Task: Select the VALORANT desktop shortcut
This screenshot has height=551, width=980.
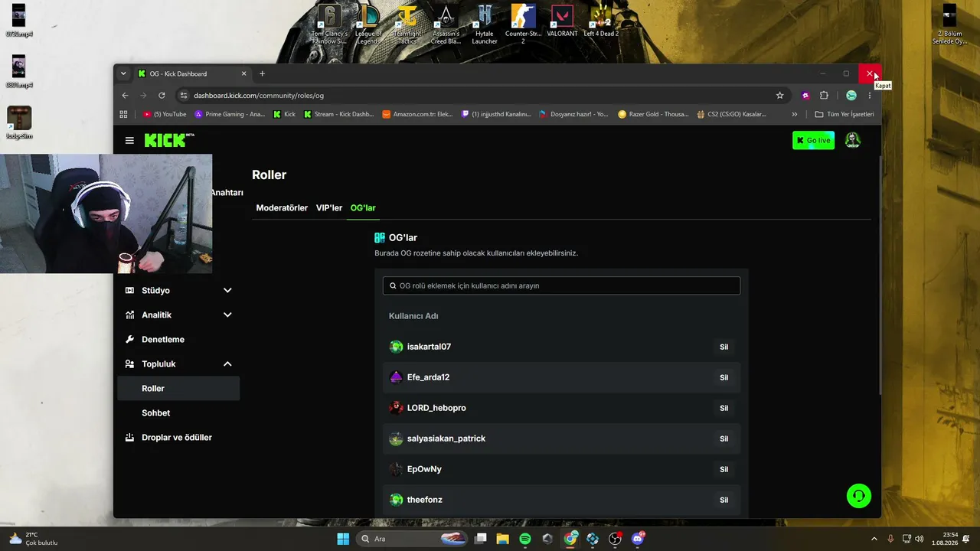Action: [562, 21]
